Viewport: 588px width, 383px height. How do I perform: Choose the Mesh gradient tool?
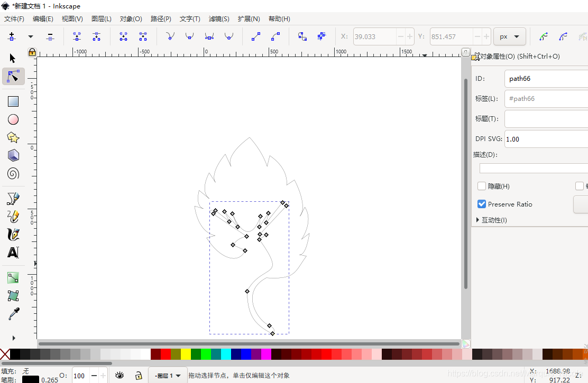coord(13,296)
